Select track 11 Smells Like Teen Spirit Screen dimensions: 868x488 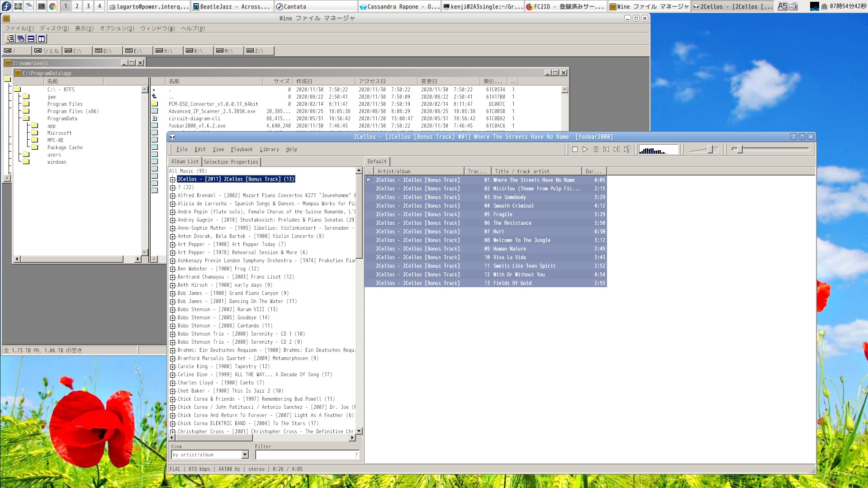coord(520,266)
